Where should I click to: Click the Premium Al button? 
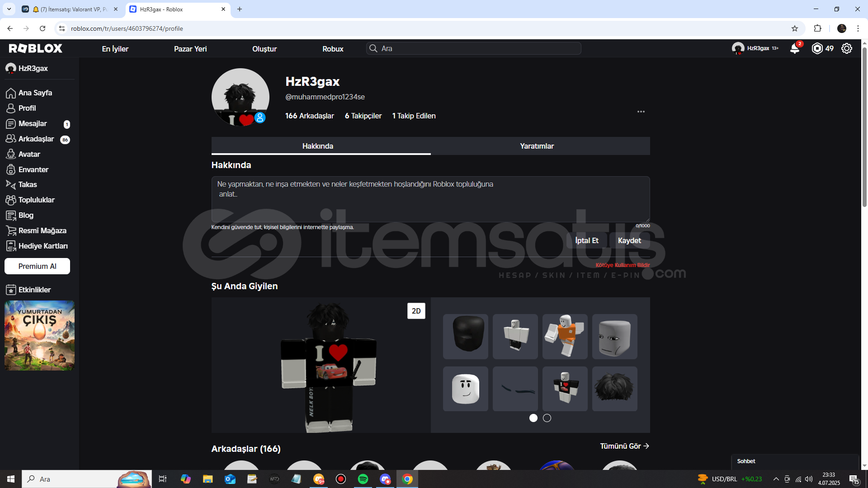pyautogui.click(x=37, y=266)
